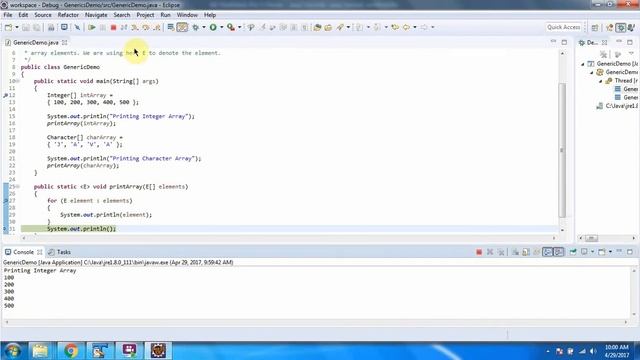Open the New file dropdown arrow
Screen dimensions: 640x360
pos(17,27)
